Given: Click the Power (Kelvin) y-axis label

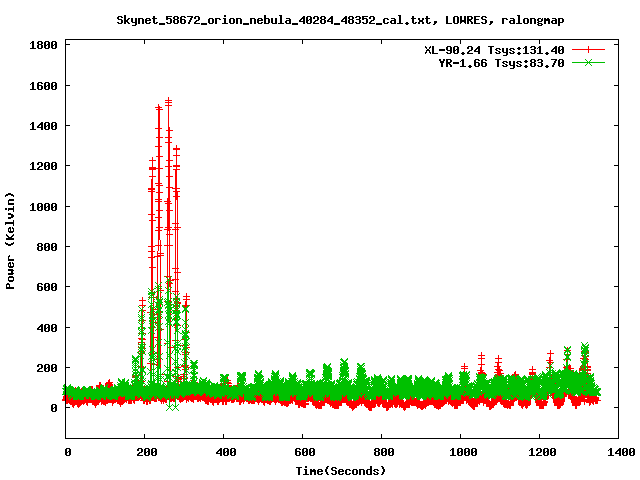Looking at the screenshot, I should click(10, 241).
